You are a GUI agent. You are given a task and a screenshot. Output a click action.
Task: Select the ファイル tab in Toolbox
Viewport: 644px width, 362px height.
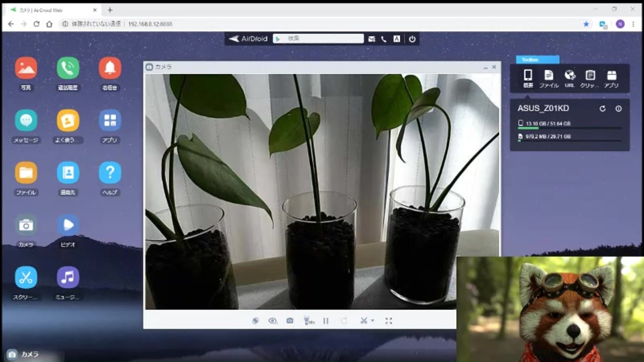(549, 79)
